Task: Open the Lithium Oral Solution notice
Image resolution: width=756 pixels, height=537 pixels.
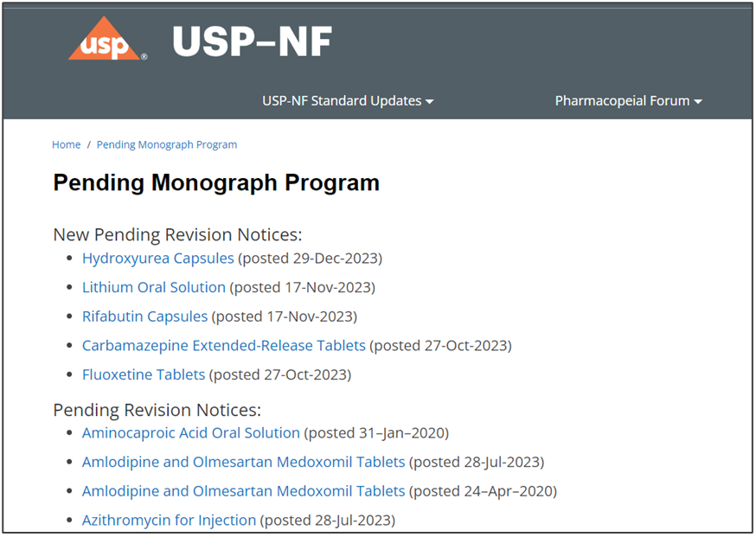Action: point(153,287)
